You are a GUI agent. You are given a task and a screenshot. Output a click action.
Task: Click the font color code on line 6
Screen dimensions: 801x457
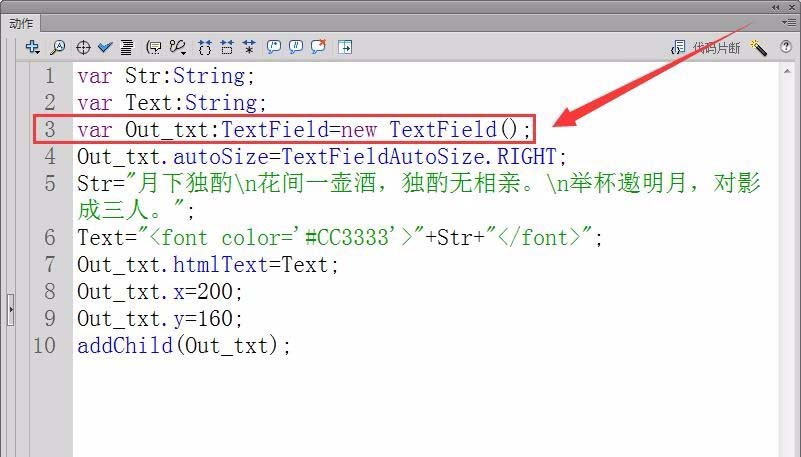click(x=340, y=237)
